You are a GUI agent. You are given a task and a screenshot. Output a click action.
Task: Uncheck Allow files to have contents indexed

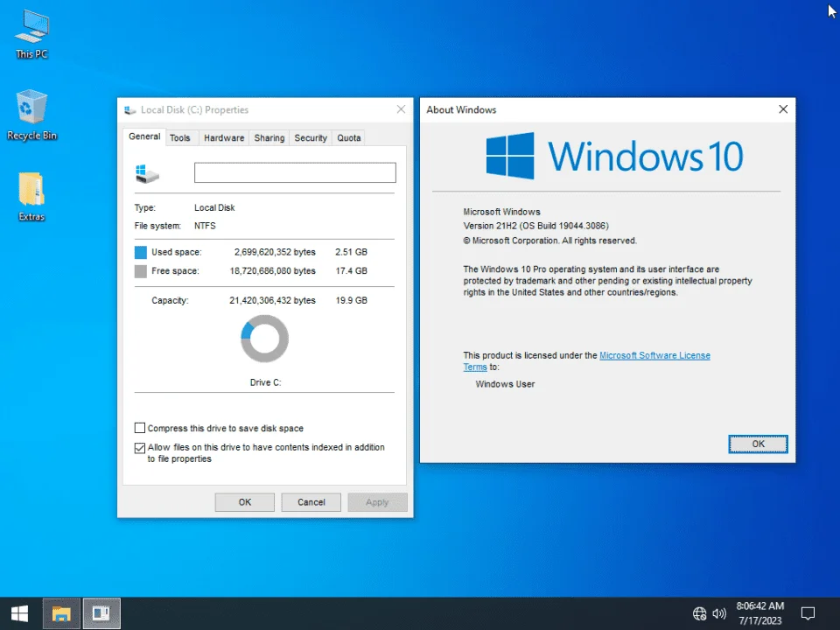pyautogui.click(x=140, y=448)
